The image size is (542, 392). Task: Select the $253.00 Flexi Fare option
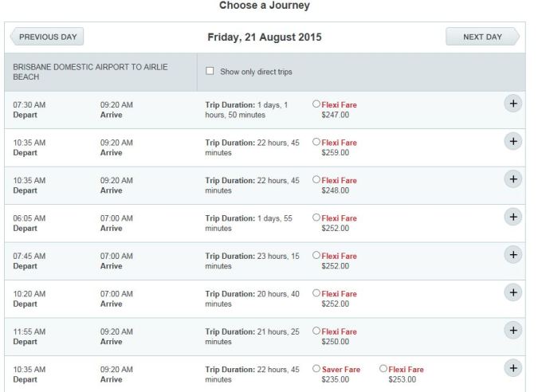click(383, 369)
